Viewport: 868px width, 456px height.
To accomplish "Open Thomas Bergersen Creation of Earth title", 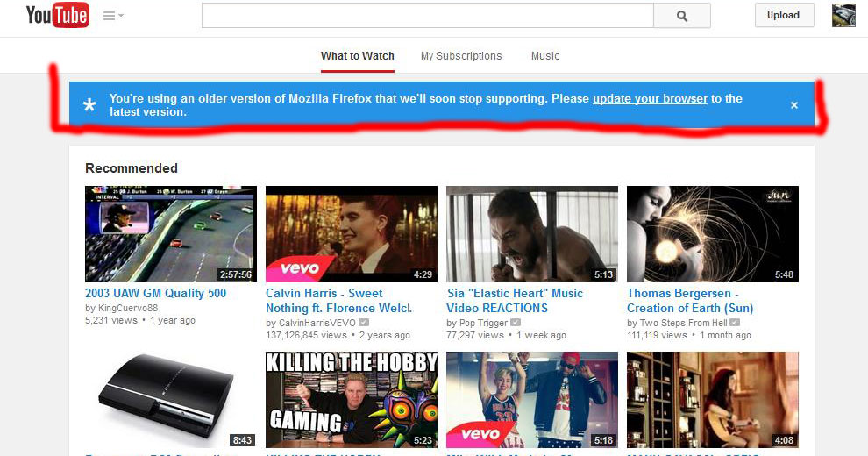I will point(689,300).
